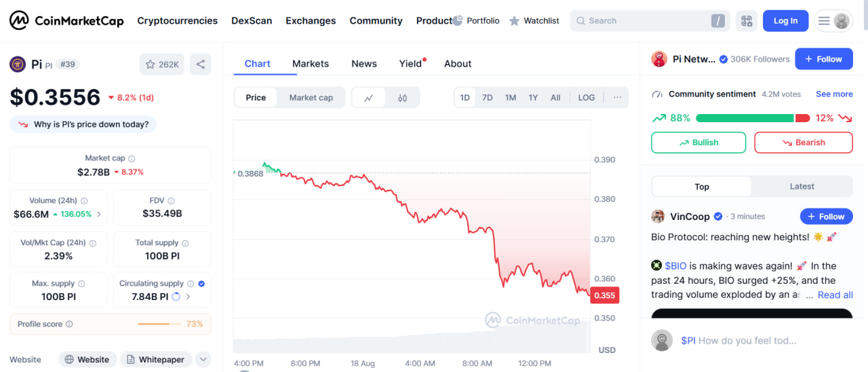The height and width of the screenshot is (372, 868).
Task: Switch to the Markets tab
Action: tap(311, 64)
